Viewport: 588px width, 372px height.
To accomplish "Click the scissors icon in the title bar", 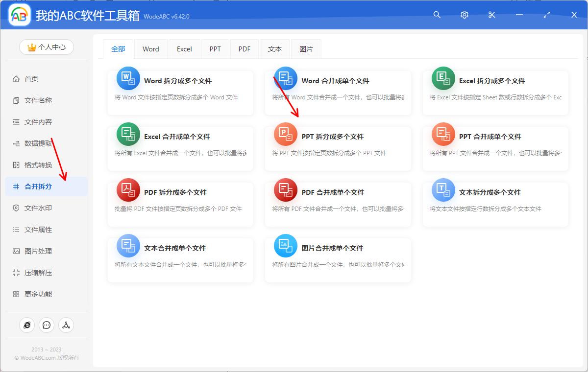I will 491,15.
